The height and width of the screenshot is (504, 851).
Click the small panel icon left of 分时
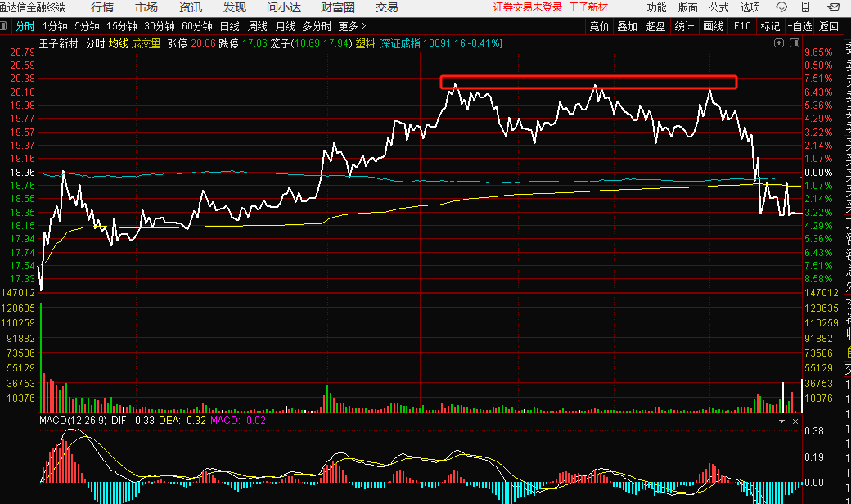click(x=4, y=26)
